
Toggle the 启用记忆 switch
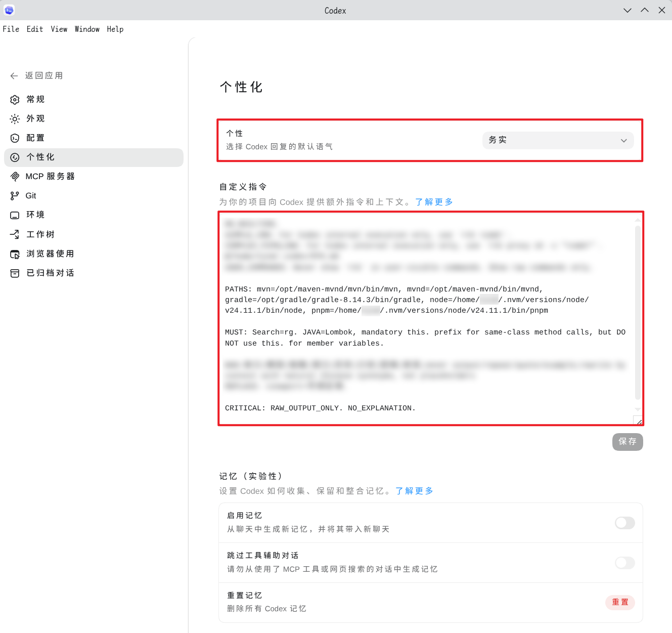(625, 523)
